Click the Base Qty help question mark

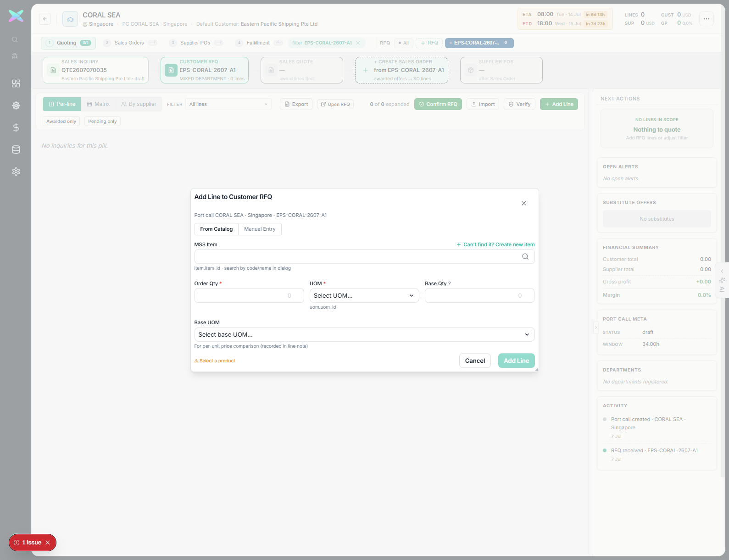[x=450, y=283]
